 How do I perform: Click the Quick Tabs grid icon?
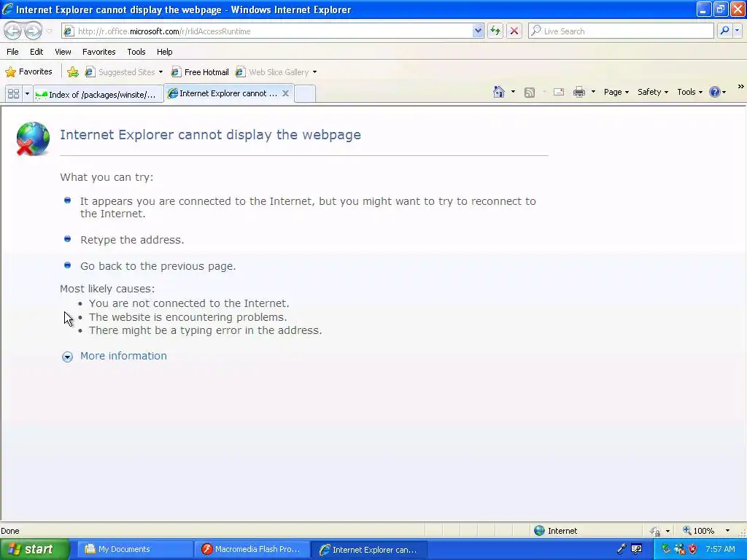click(x=13, y=94)
